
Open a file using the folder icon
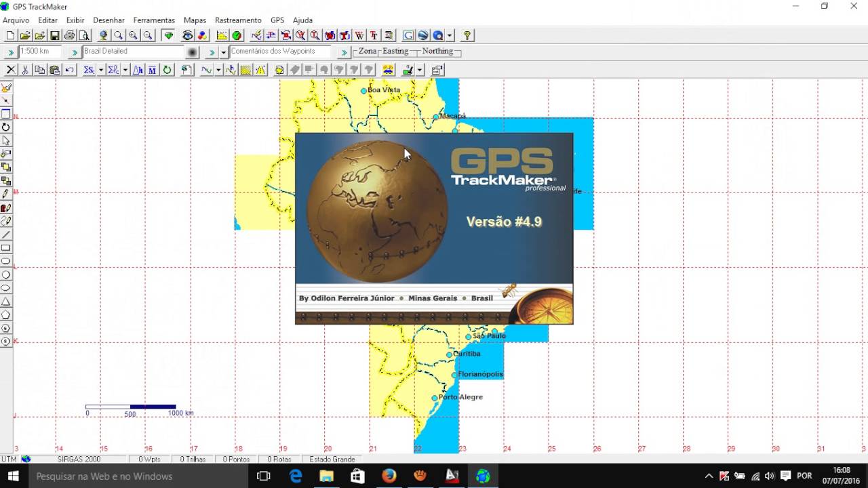pyautogui.click(x=25, y=35)
